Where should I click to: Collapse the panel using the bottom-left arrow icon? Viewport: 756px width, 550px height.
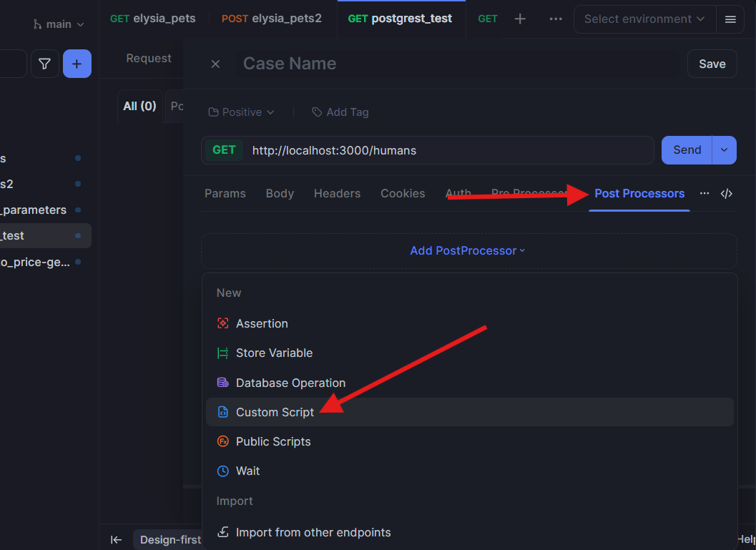[116, 539]
